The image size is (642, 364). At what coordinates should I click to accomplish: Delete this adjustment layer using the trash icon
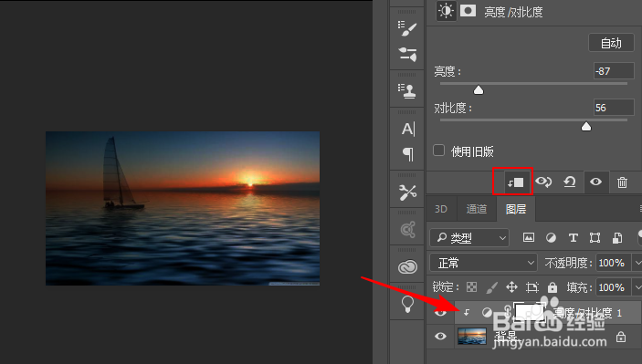click(622, 182)
